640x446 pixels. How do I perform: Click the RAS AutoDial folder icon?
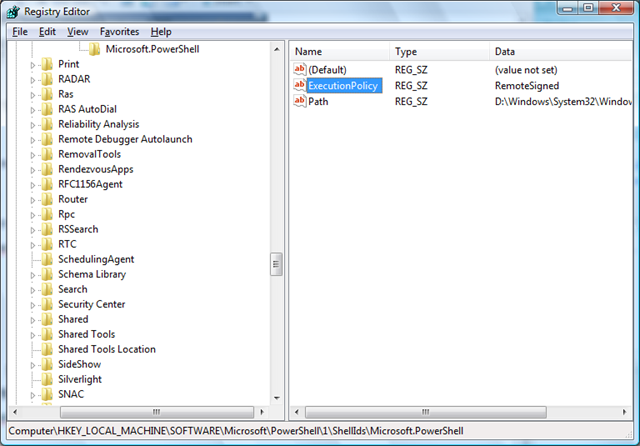47,109
